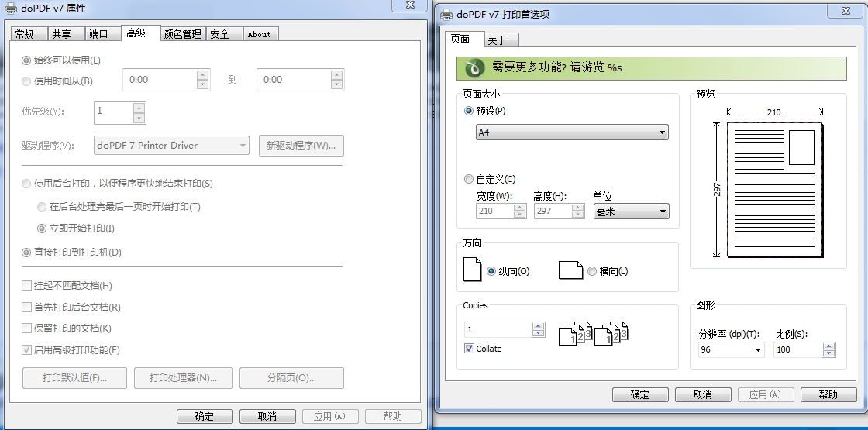Click 取消 in 打印首选项 window
This screenshot has height=430, width=868.
click(x=703, y=394)
